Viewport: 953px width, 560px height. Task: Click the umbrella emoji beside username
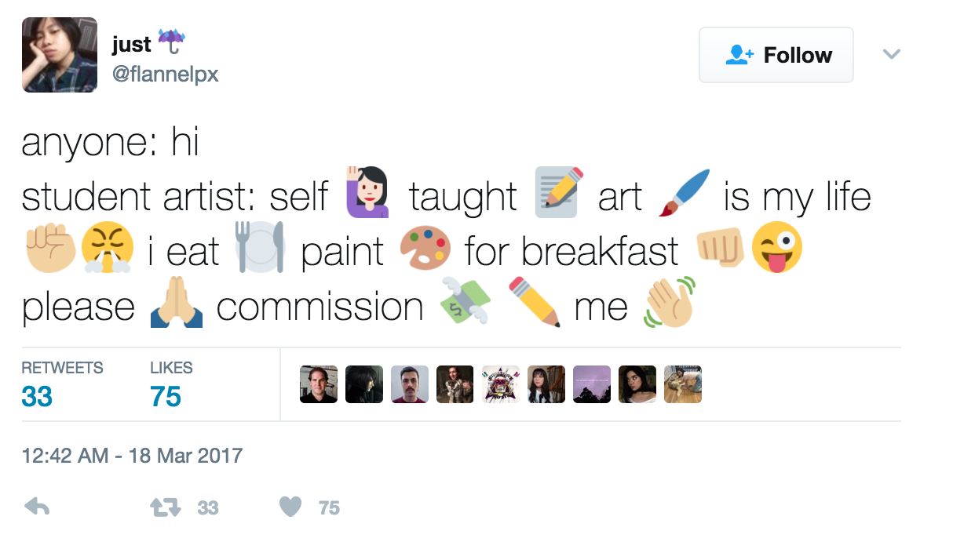pyautogui.click(x=172, y=42)
